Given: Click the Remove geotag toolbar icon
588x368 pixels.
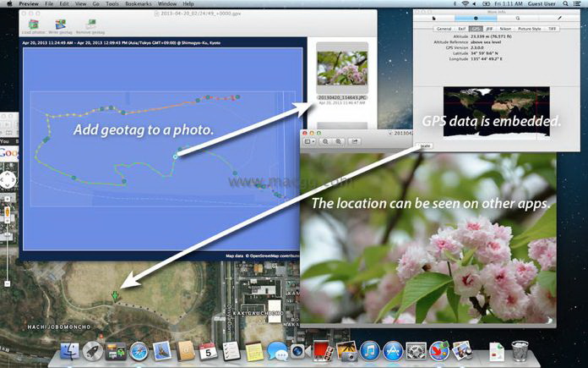Looking at the screenshot, I should (90, 25).
